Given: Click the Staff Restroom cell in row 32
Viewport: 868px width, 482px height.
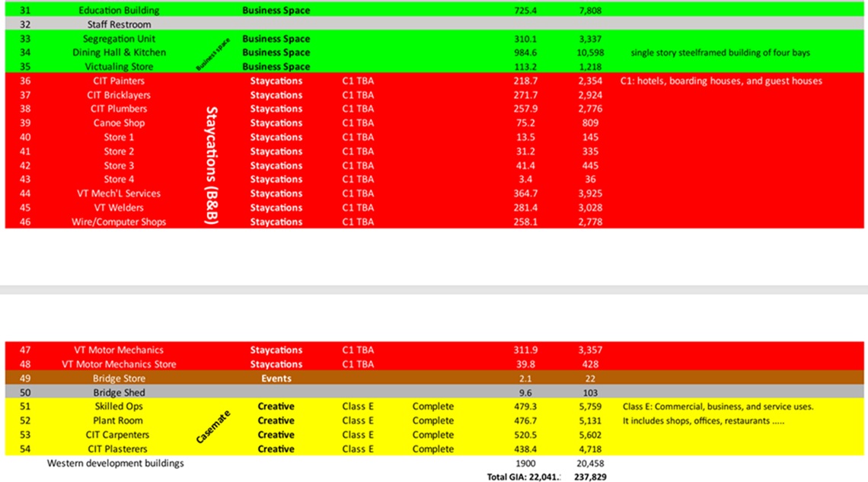Looking at the screenshot, I should pyautogui.click(x=119, y=24).
